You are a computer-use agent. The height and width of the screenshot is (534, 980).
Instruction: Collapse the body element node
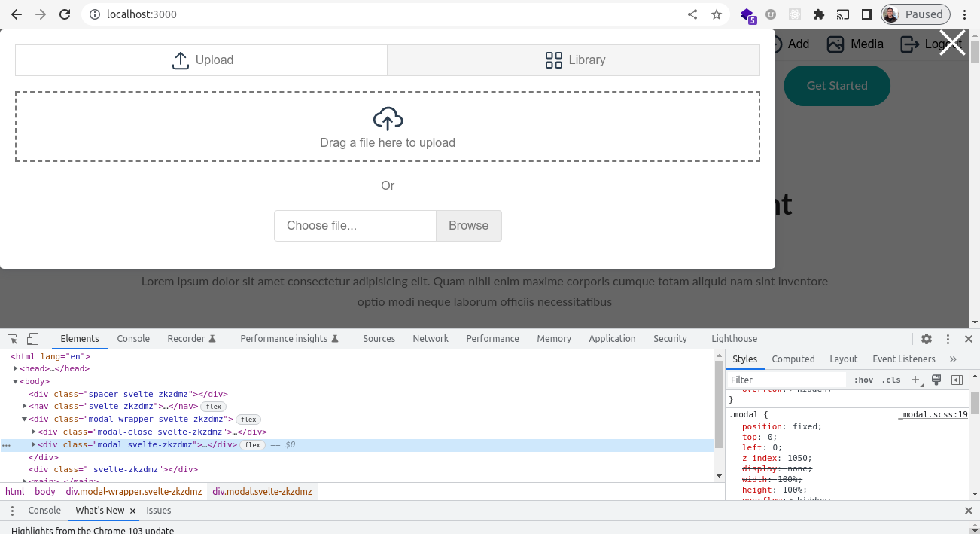click(x=16, y=382)
